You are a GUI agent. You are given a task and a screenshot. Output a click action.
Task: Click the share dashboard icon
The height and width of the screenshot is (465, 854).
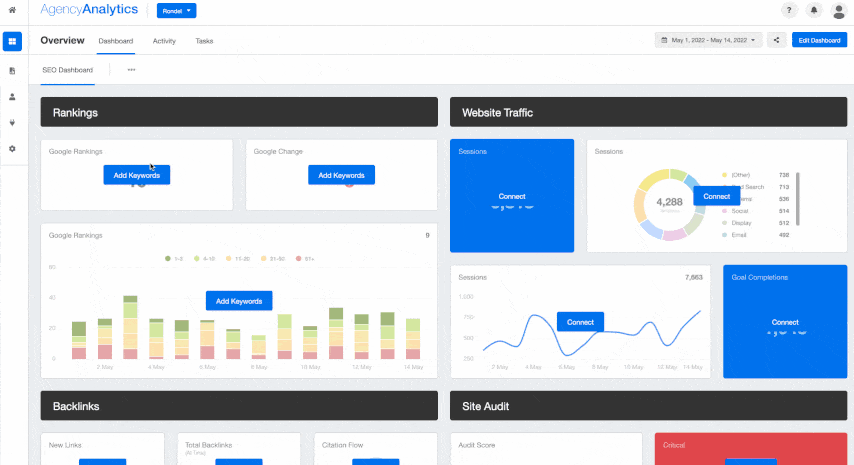click(777, 40)
